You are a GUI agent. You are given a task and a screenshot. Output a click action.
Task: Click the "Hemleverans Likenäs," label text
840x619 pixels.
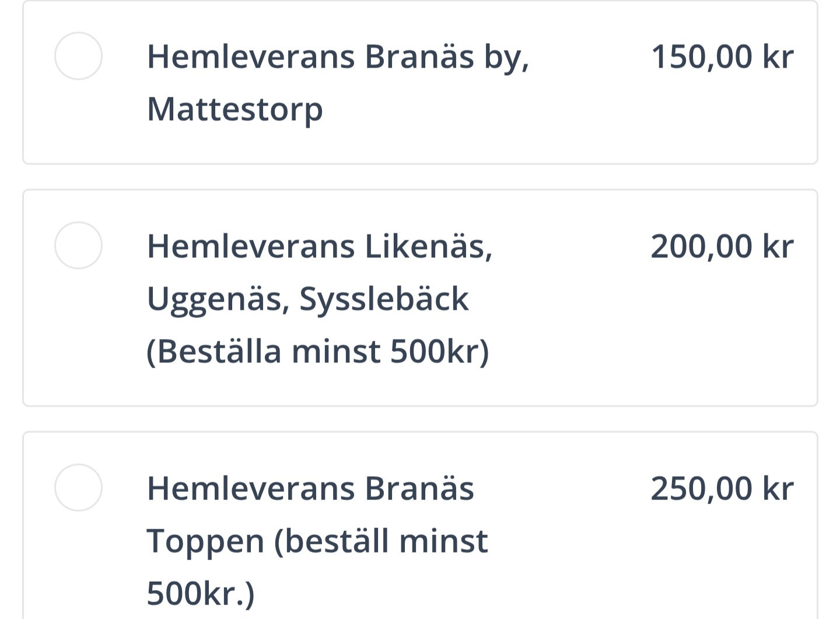(320, 246)
